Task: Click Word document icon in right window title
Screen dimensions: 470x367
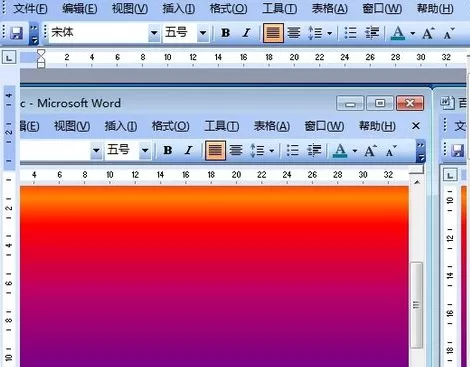Action: (x=448, y=102)
